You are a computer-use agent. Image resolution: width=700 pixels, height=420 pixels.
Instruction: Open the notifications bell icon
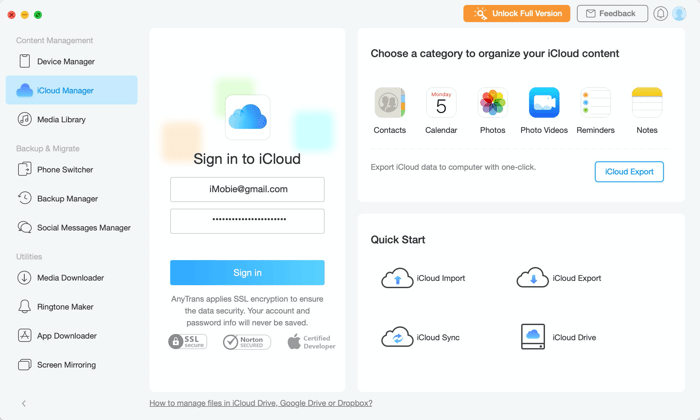pos(661,14)
